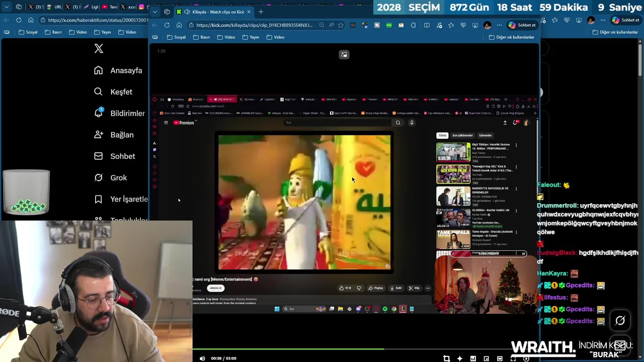The image size is (644, 362).
Task: Open Keşfet search in X sidebar
Action: [x=113, y=92]
